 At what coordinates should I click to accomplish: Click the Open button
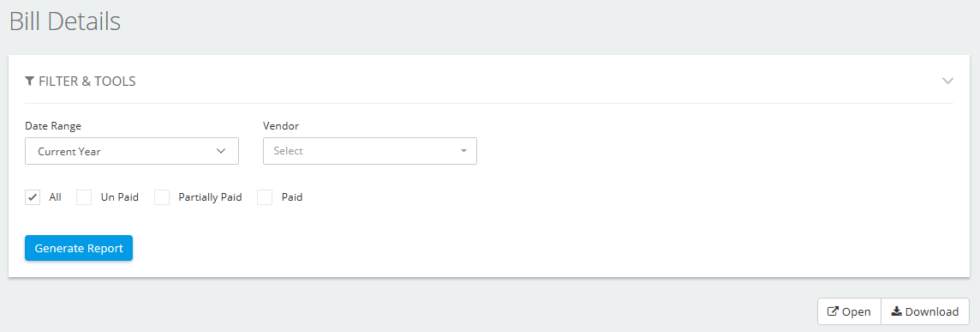pos(850,311)
